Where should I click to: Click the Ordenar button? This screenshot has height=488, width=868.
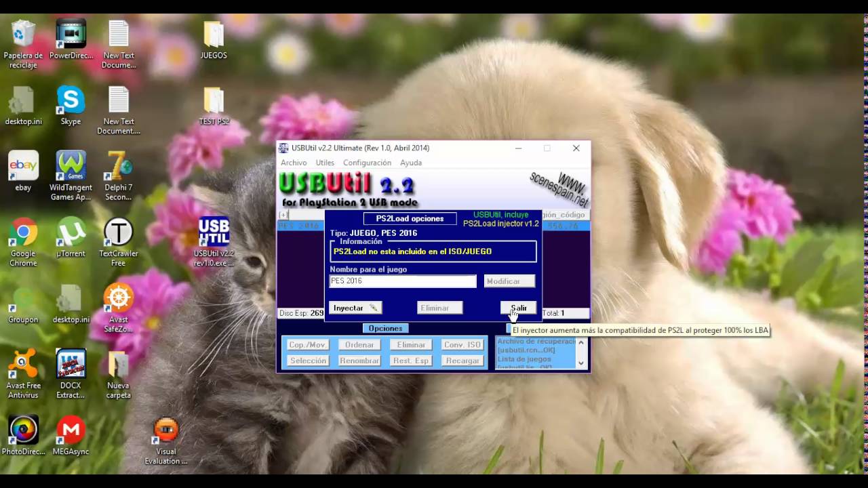[x=359, y=344]
